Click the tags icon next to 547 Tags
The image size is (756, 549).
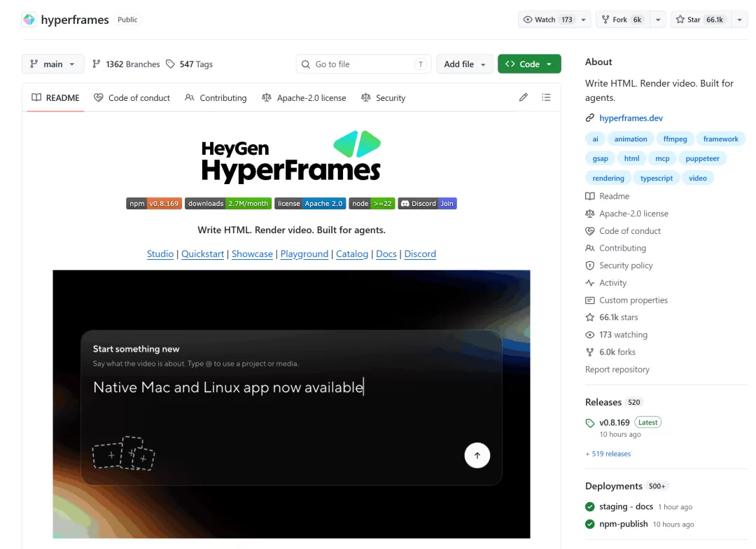tap(170, 64)
